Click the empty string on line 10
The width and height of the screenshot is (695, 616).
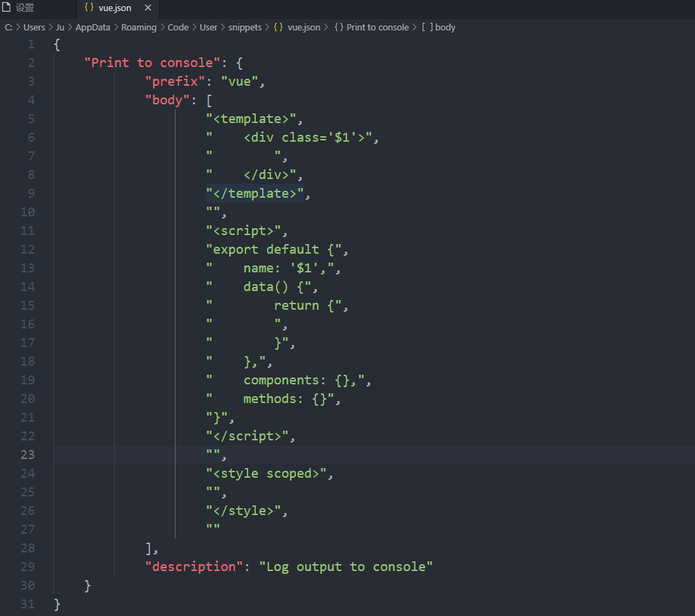coord(213,209)
